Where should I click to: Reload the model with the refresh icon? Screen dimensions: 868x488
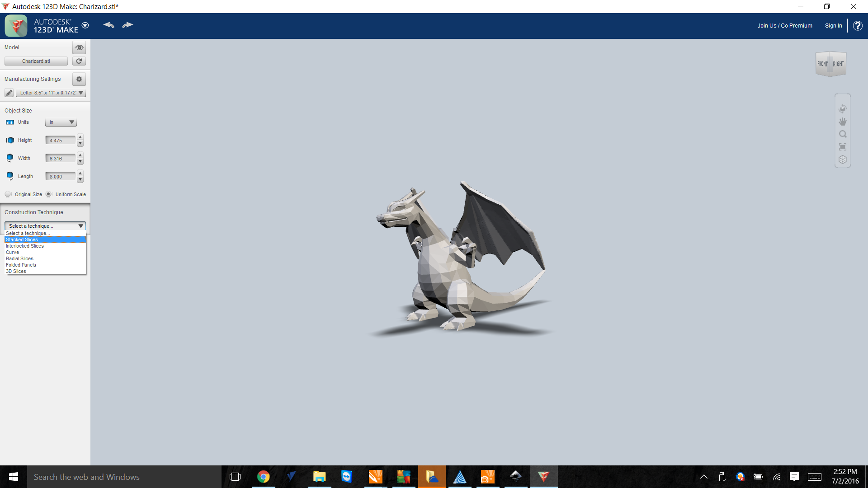[x=79, y=61]
